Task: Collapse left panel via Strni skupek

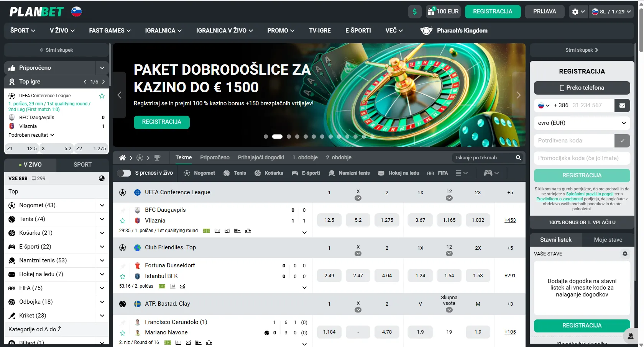Action: tap(56, 50)
